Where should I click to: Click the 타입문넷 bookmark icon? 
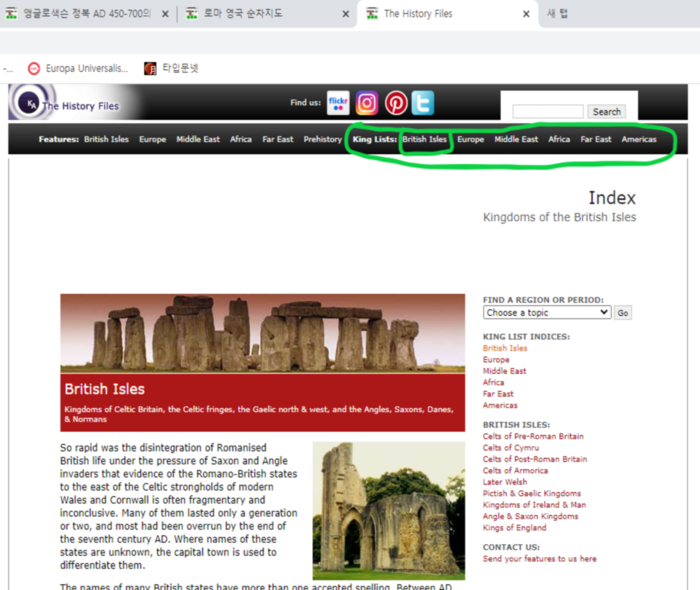(150, 69)
